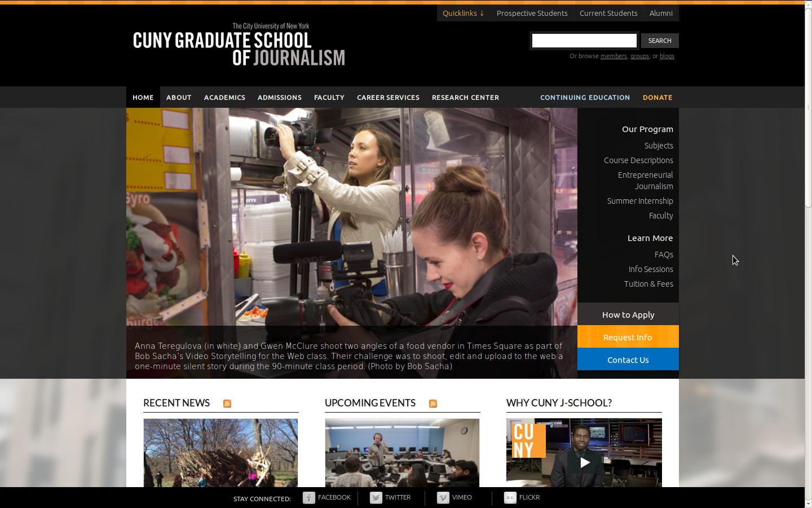Screen dimensions: 812x508
Task: Click the Upcoming Events RSS feed icon
Action: click(433, 404)
